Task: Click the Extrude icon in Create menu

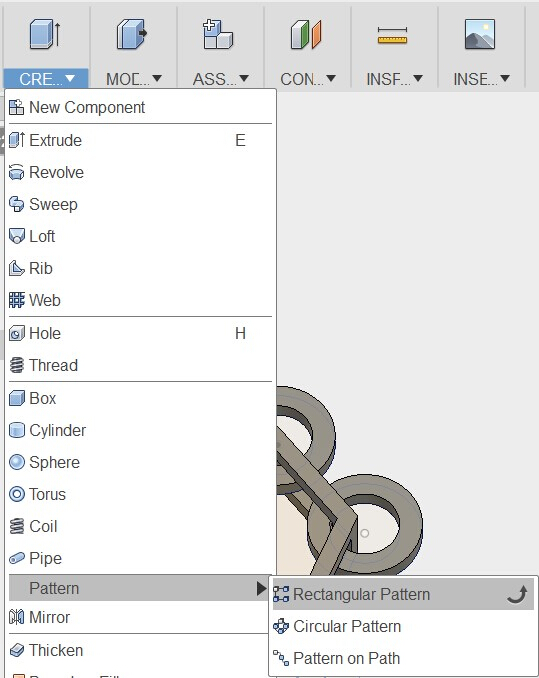Action: pyautogui.click(x=16, y=140)
